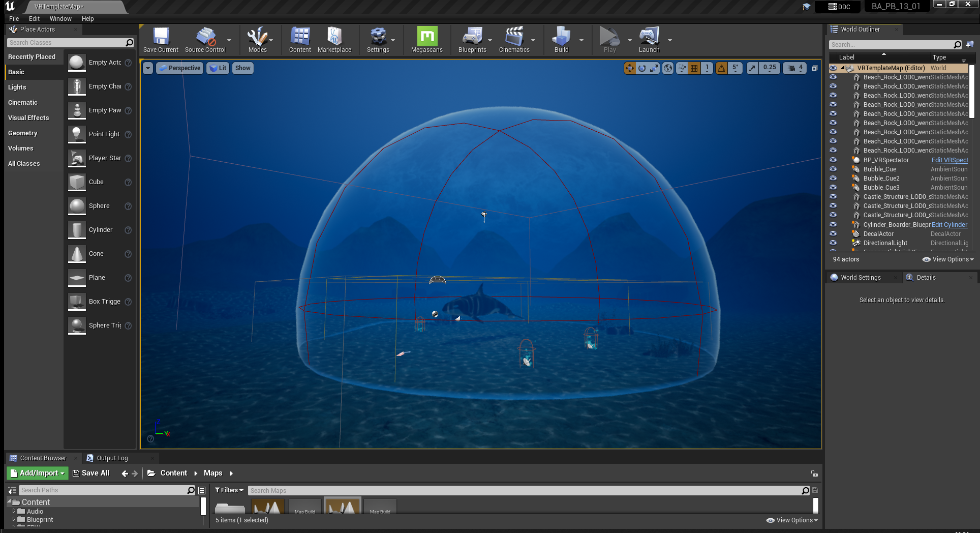The height and width of the screenshot is (533, 980).
Task: Select the scale gizmo mode
Action: point(654,68)
